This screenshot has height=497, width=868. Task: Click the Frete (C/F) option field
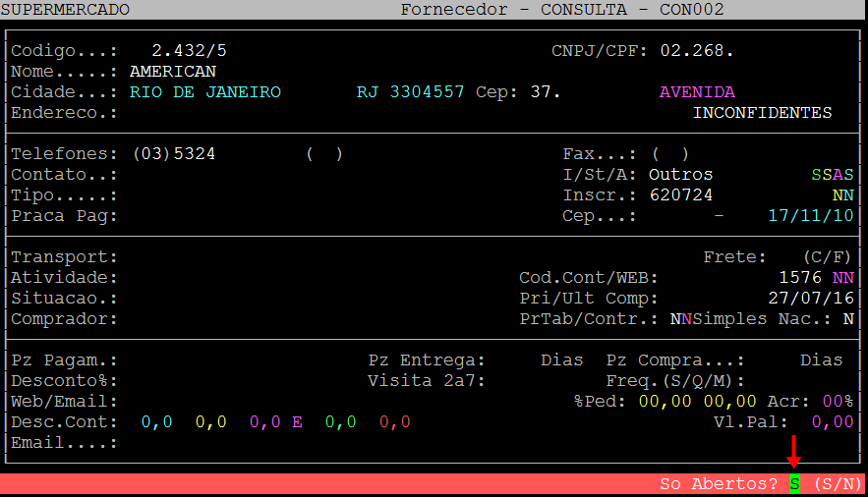(x=826, y=257)
